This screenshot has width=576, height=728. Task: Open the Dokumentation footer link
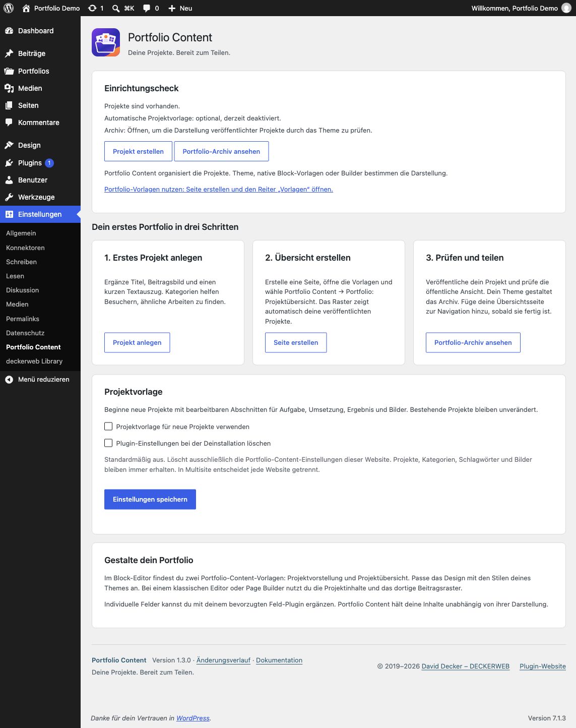[x=279, y=660]
